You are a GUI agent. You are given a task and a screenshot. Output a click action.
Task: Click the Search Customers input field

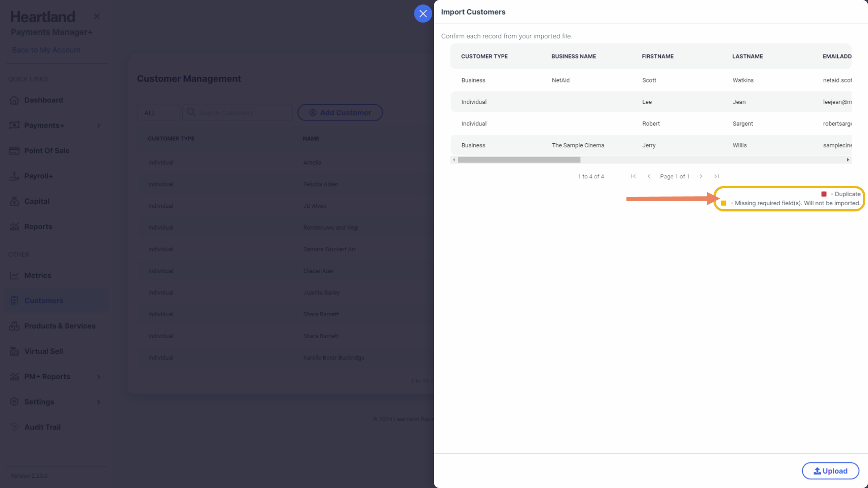[x=237, y=113]
